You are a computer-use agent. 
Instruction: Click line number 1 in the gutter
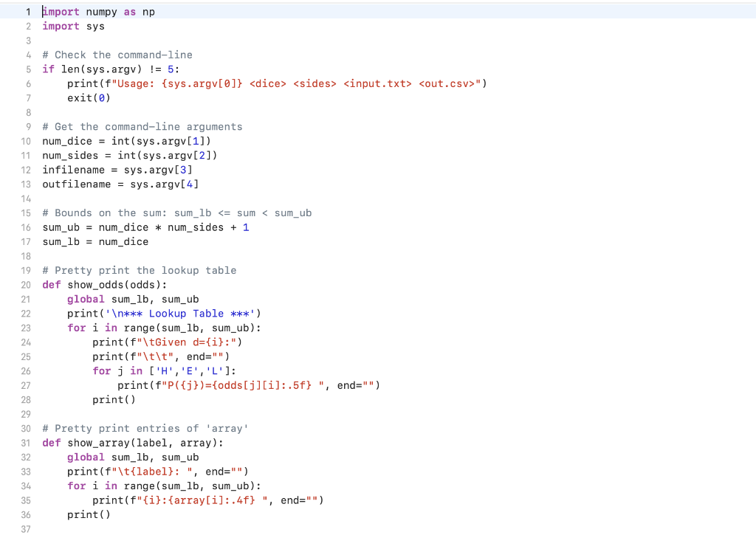pyautogui.click(x=28, y=11)
